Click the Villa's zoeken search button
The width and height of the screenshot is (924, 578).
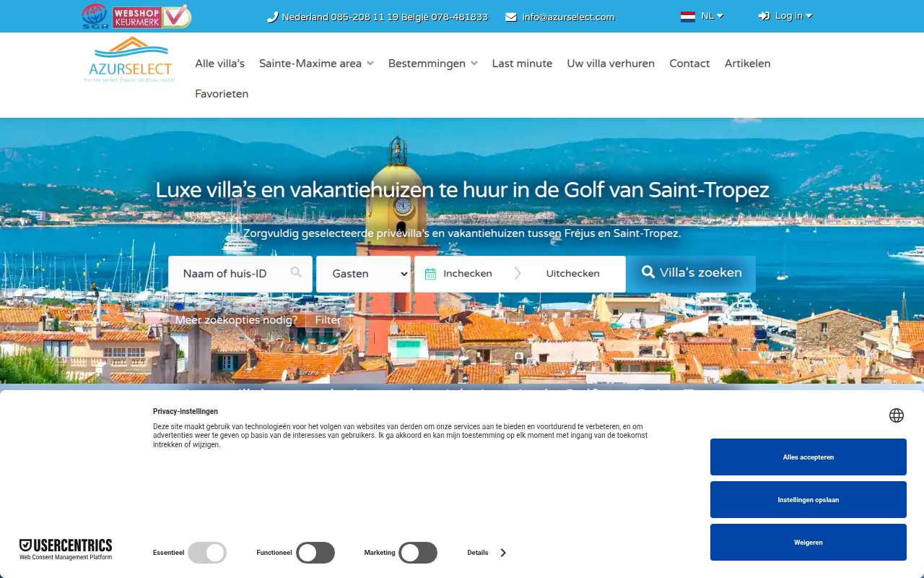tap(691, 273)
